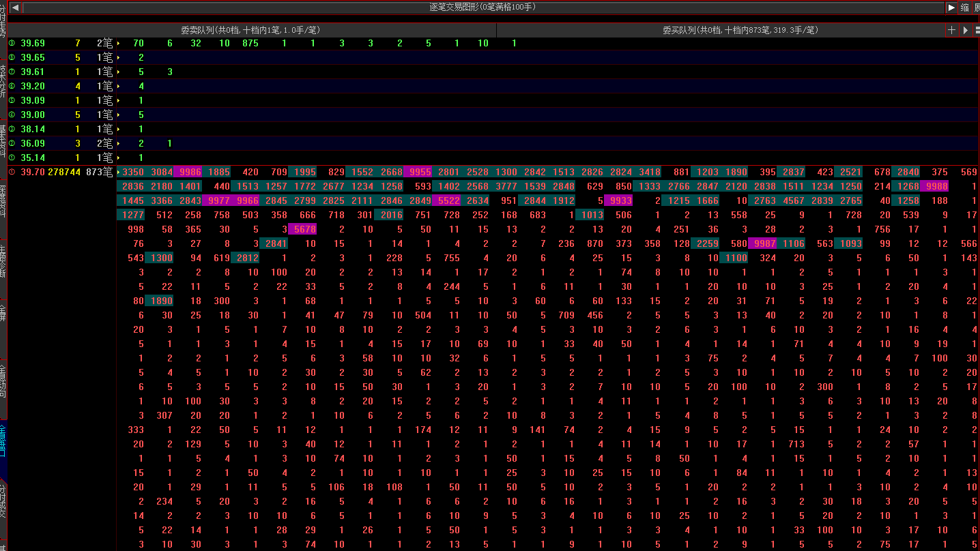The width and height of the screenshot is (980, 551).
Task: Click the 缩 (shrink) button
Action: pyautogui.click(x=964, y=8)
